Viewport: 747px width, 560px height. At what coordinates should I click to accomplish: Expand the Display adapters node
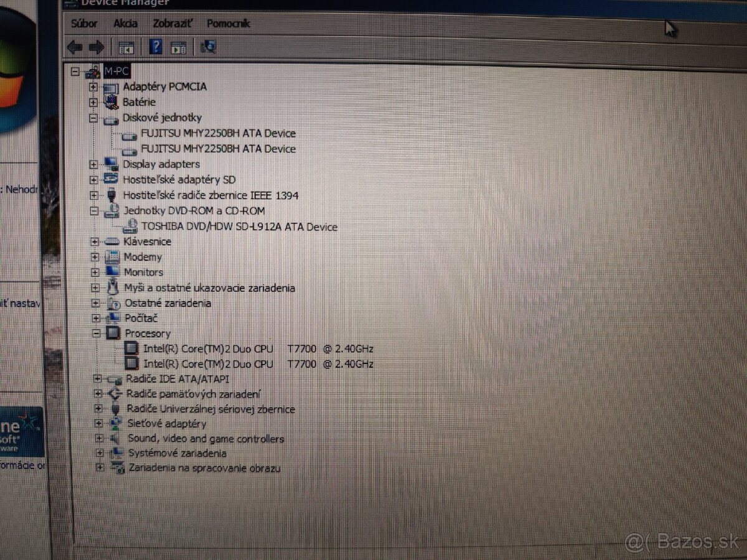point(93,164)
